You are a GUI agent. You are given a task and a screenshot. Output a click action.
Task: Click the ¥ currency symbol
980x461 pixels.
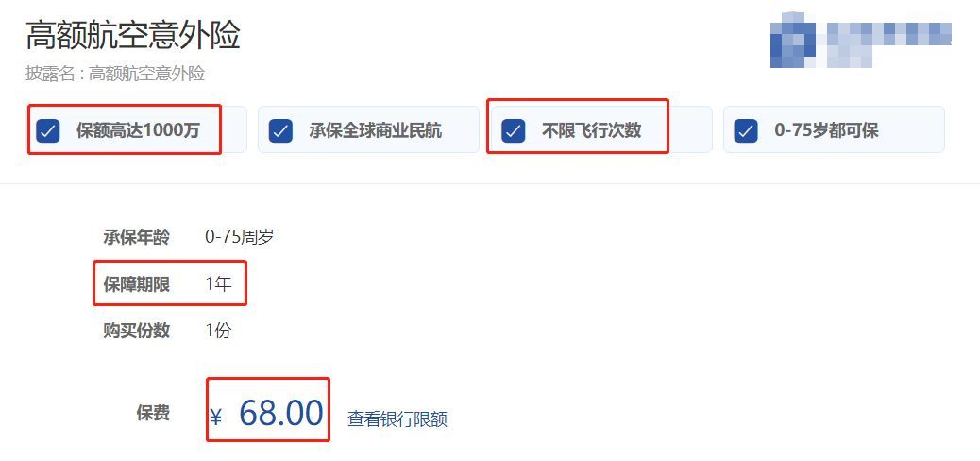pos(216,417)
